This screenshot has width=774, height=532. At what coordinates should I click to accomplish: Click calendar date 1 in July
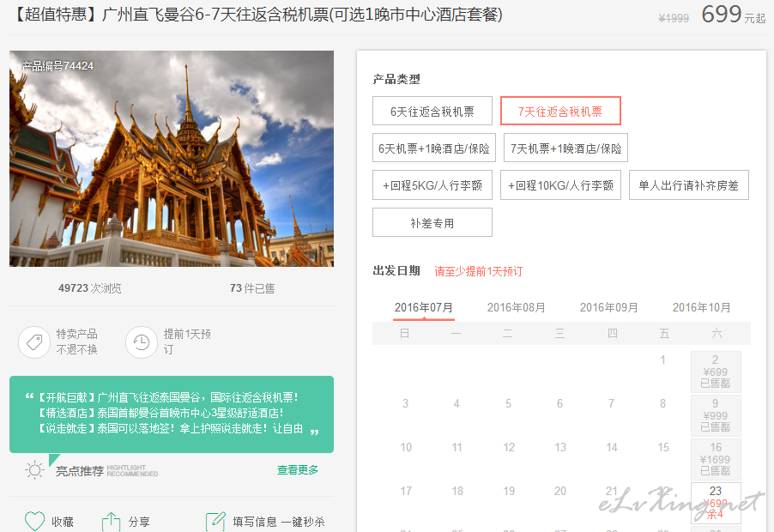(663, 360)
